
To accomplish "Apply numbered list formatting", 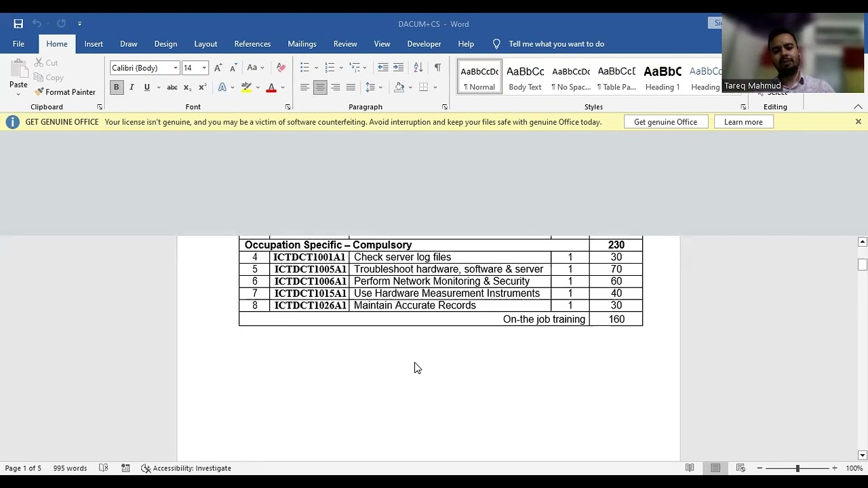I will (330, 68).
